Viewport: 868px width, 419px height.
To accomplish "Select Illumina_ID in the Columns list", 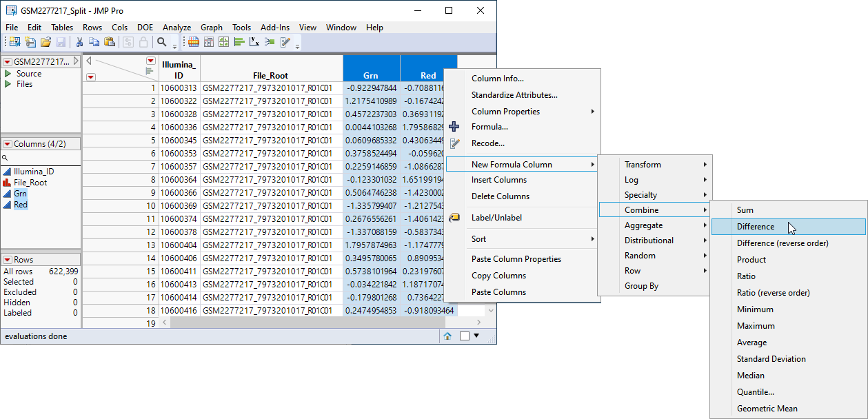I will 34,172.
